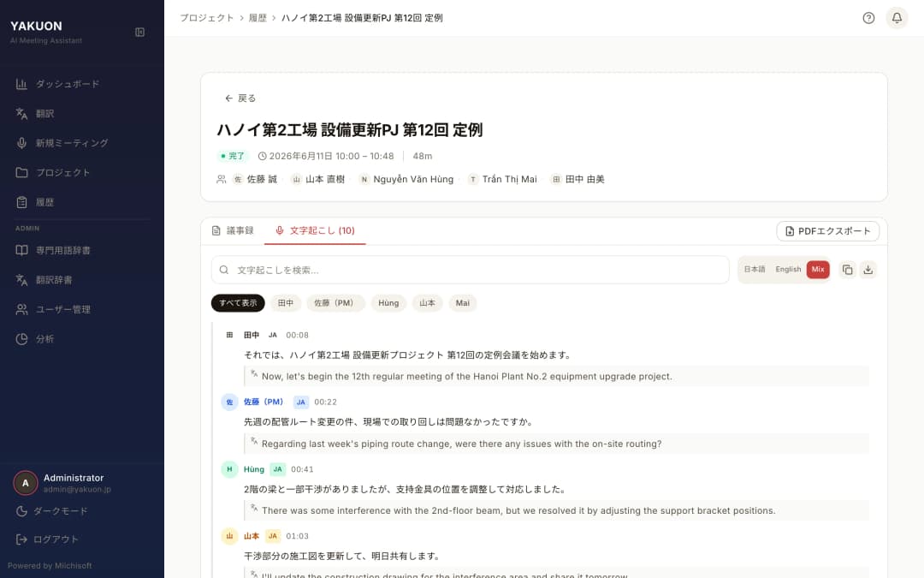
Task: Click the admin@yakuon.jp email text
Action: click(77, 490)
